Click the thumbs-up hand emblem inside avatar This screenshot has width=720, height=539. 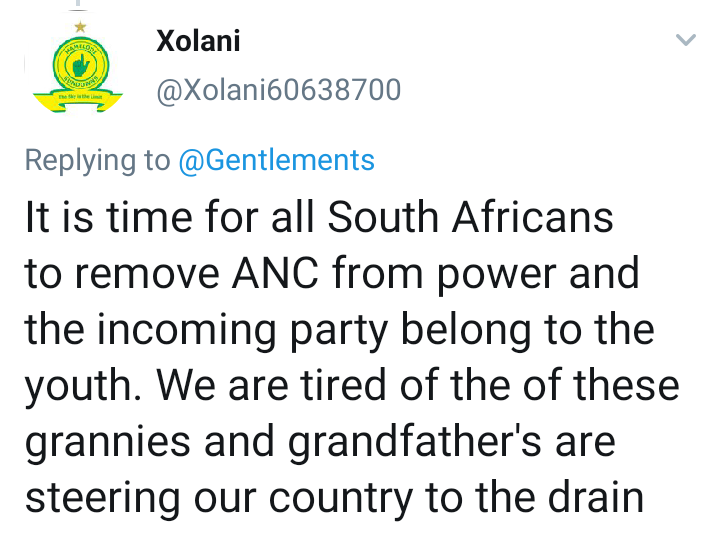click(81, 66)
